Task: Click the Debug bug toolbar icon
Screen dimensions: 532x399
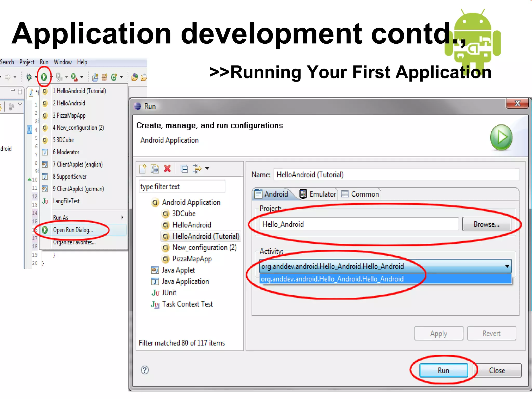Action: (x=29, y=77)
